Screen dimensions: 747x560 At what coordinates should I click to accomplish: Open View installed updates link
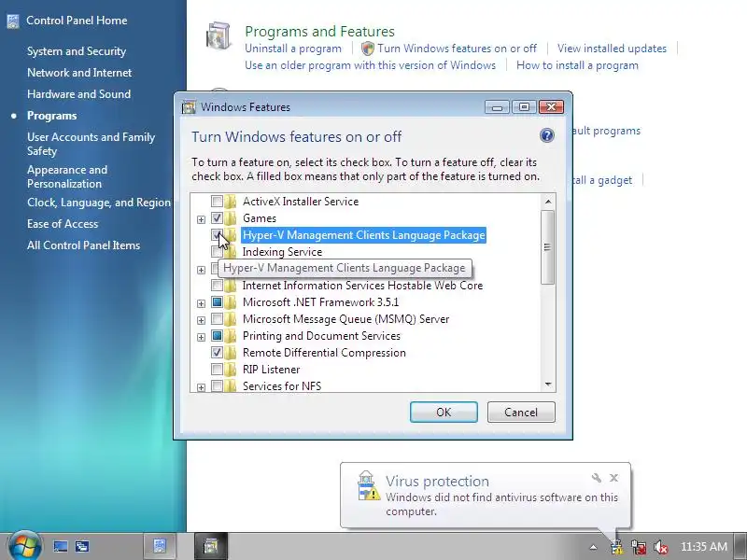point(612,49)
